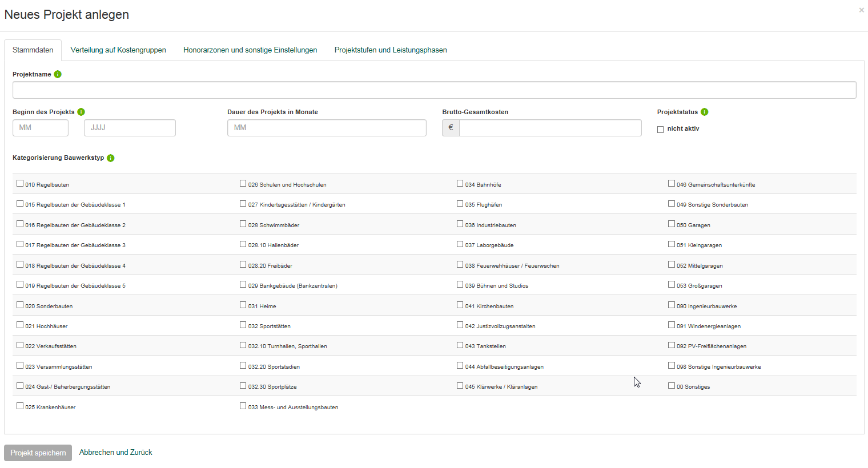Click info icon next to Kategorisierung Bauwerkstyp
868x468 pixels.
[111, 158]
